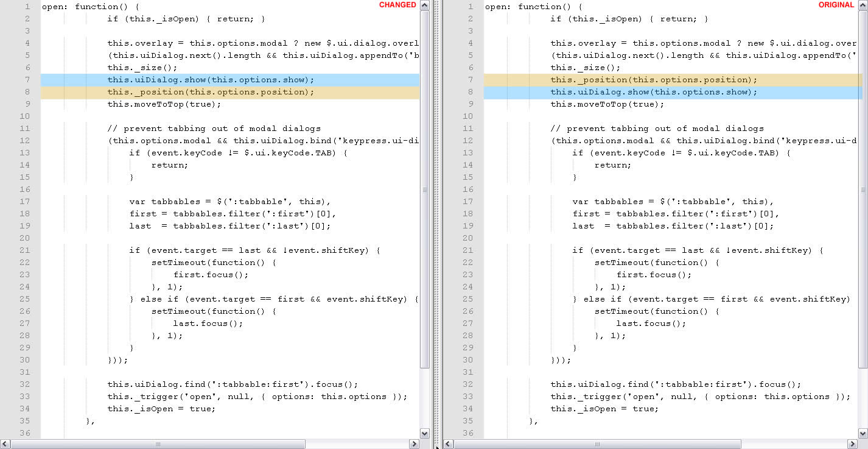This screenshot has width=868, height=449.
Task: Select the CHANGED pane label
Action: (397, 5)
